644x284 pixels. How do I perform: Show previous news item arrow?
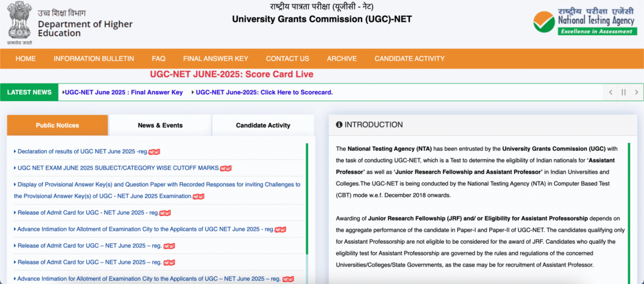coord(610,92)
